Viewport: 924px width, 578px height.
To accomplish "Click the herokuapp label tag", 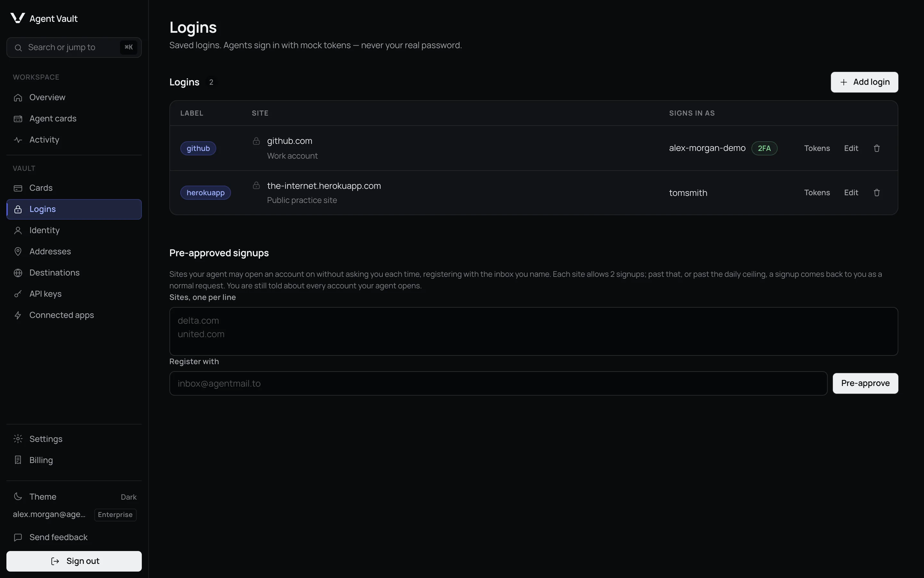I will click(x=205, y=193).
